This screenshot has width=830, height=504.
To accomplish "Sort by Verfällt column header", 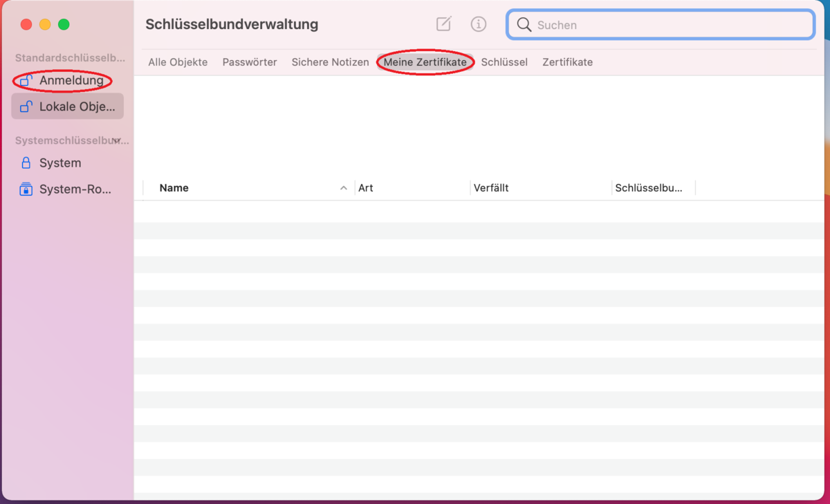I will click(x=541, y=188).
